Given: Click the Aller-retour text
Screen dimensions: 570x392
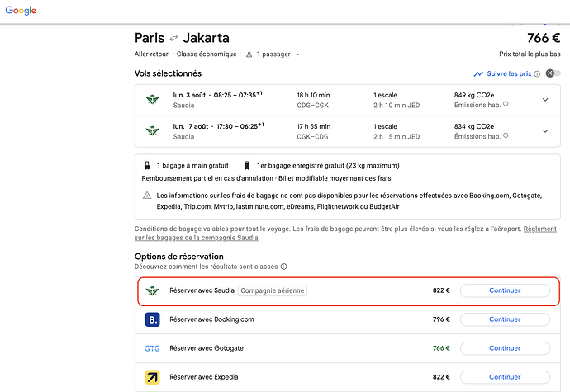Looking at the screenshot, I should tap(151, 54).
